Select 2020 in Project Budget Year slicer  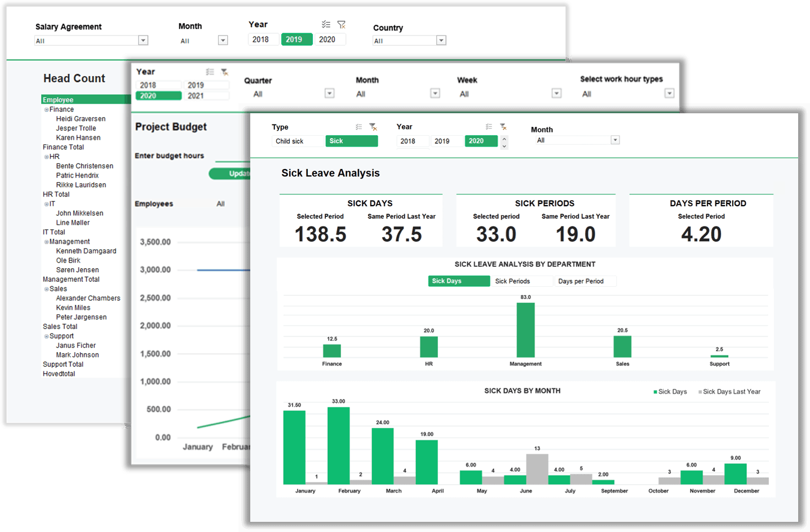tap(158, 96)
